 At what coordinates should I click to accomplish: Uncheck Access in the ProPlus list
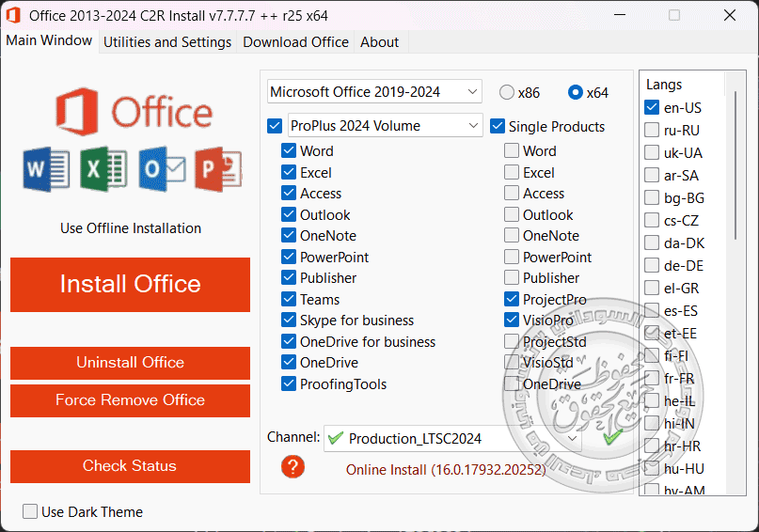tap(289, 193)
